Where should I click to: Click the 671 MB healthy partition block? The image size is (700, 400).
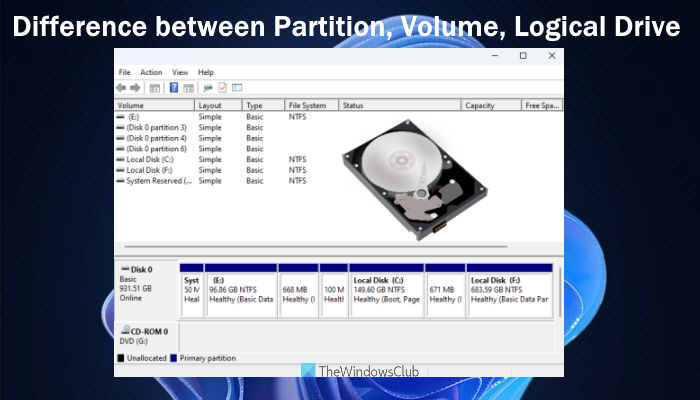tap(446, 290)
